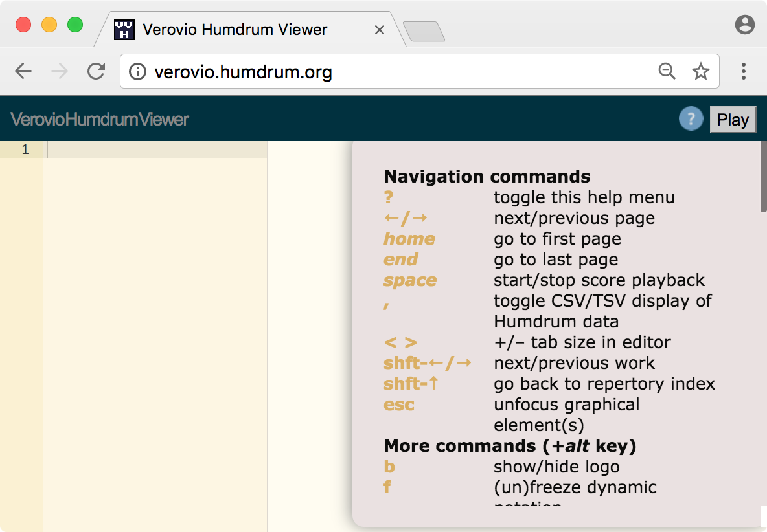Viewport: 767px width, 532px height.
Task: Click 'Humdrum data' text
Action: pos(556,322)
